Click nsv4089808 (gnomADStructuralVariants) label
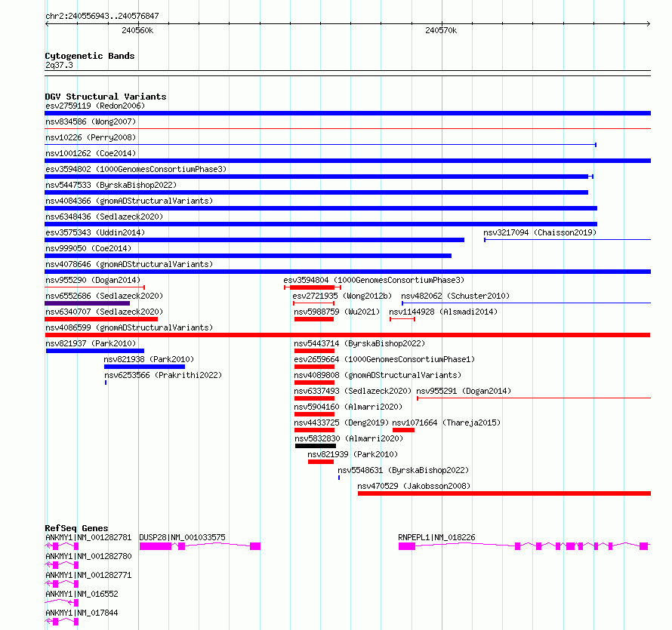Image resolution: width=672 pixels, height=630 pixels. (x=378, y=375)
